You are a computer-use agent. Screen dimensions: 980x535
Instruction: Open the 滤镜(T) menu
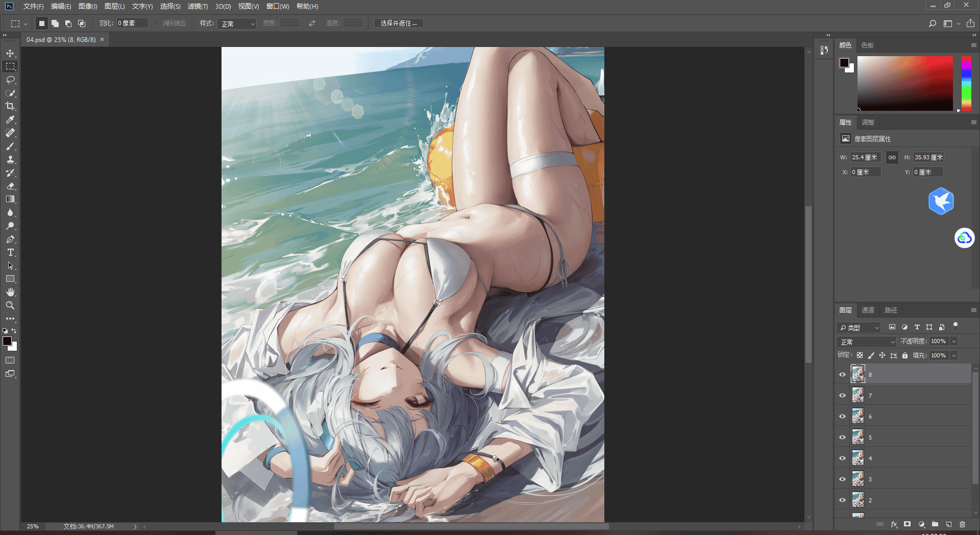click(198, 6)
